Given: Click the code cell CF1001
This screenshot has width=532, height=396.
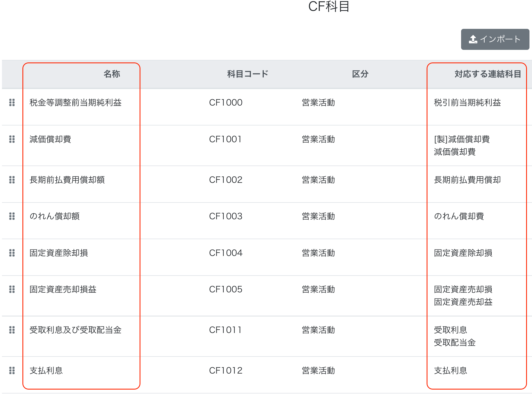Looking at the screenshot, I should (x=225, y=139).
